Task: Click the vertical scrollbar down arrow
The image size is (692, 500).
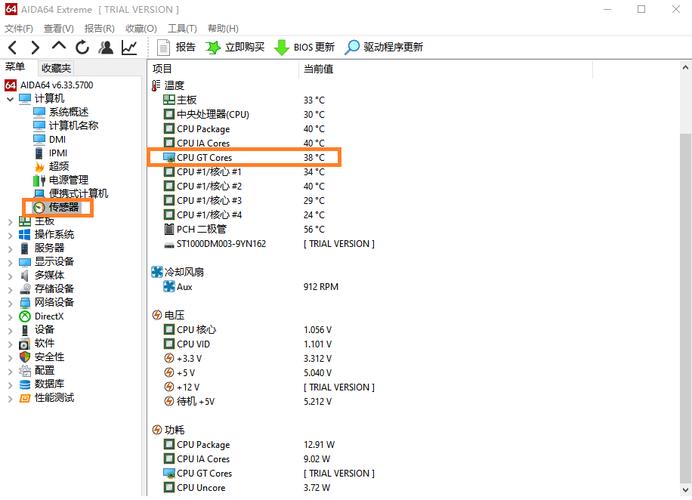Action: [x=685, y=489]
